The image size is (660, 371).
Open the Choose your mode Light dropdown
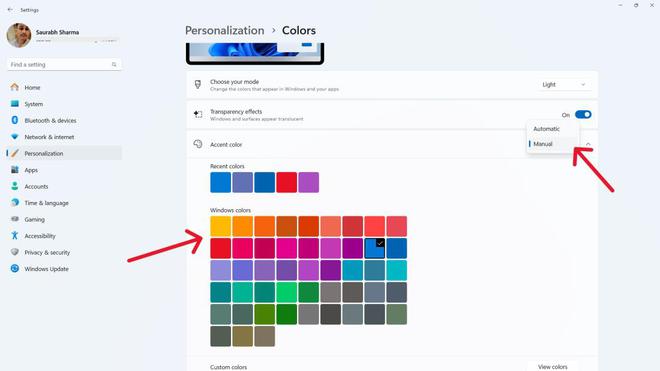coord(564,85)
